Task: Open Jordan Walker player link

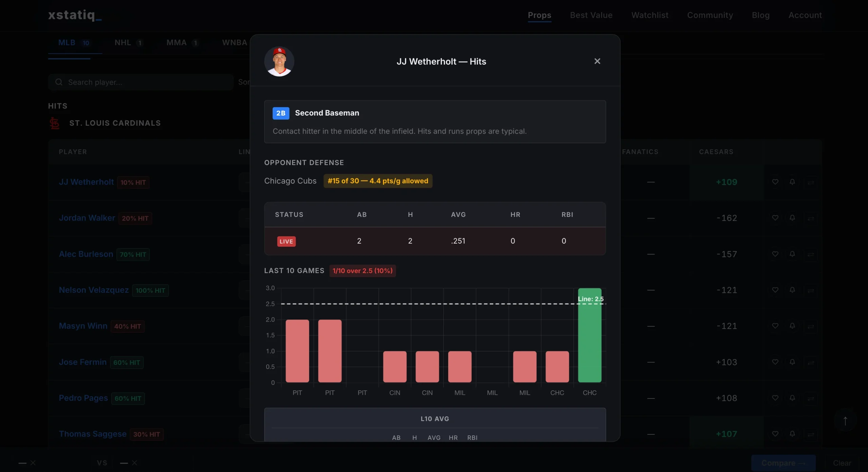Action: 87,218
